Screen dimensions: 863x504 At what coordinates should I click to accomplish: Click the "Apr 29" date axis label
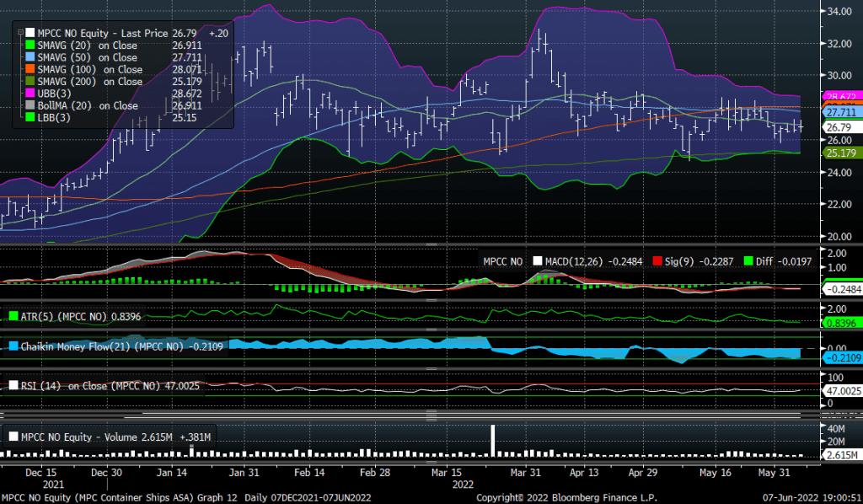643,472
